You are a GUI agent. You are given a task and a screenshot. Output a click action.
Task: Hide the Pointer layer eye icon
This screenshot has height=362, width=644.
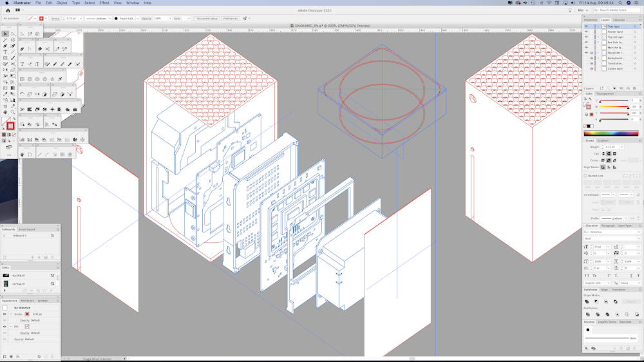point(586,32)
